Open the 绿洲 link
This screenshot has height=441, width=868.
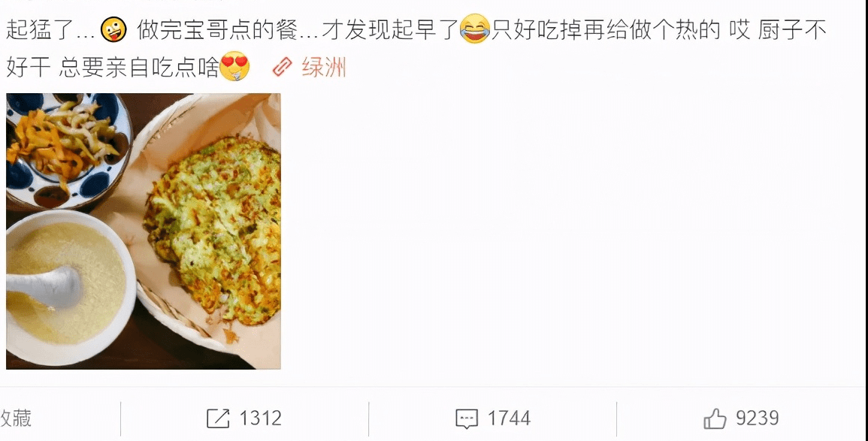coord(324,68)
